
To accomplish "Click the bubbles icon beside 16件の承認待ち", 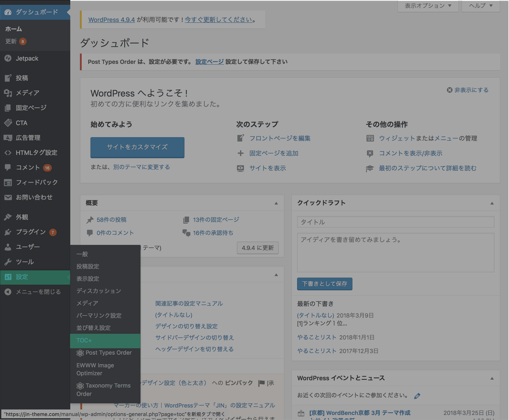I will pos(186,233).
